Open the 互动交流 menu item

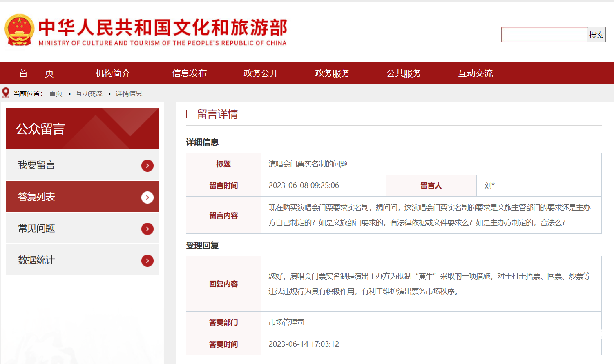476,73
